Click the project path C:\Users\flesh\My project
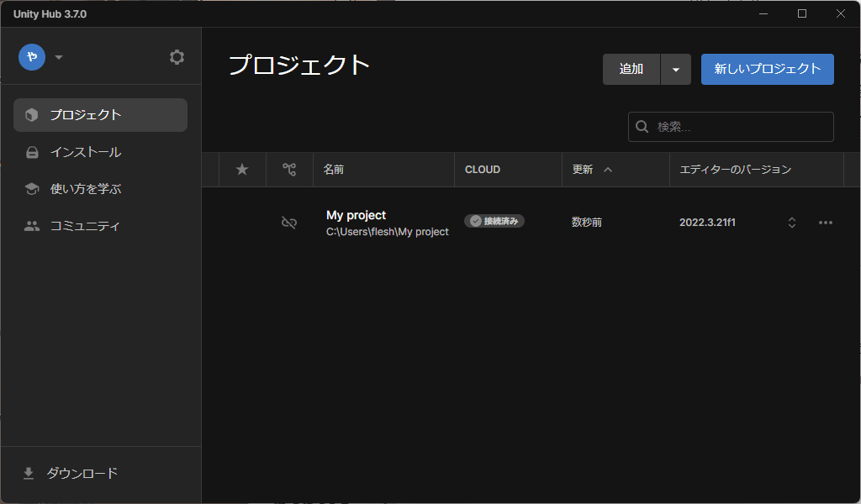The image size is (861, 504). [x=387, y=232]
